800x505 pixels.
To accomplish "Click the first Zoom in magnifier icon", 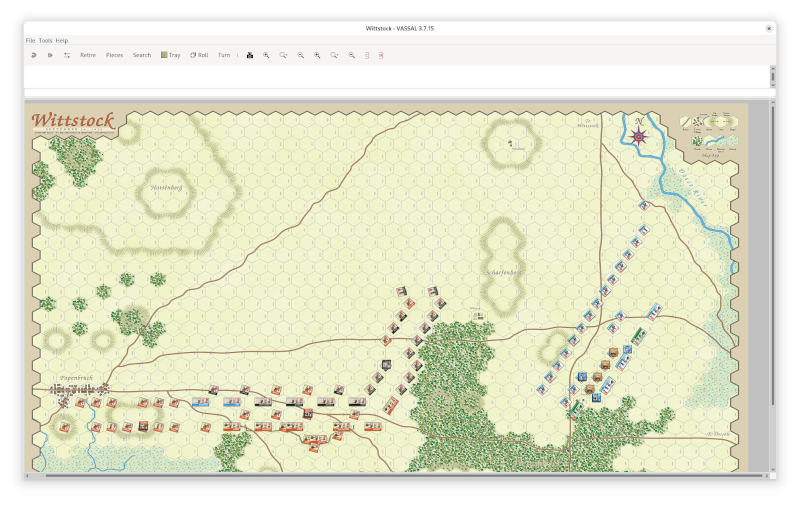I will (266, 55).
